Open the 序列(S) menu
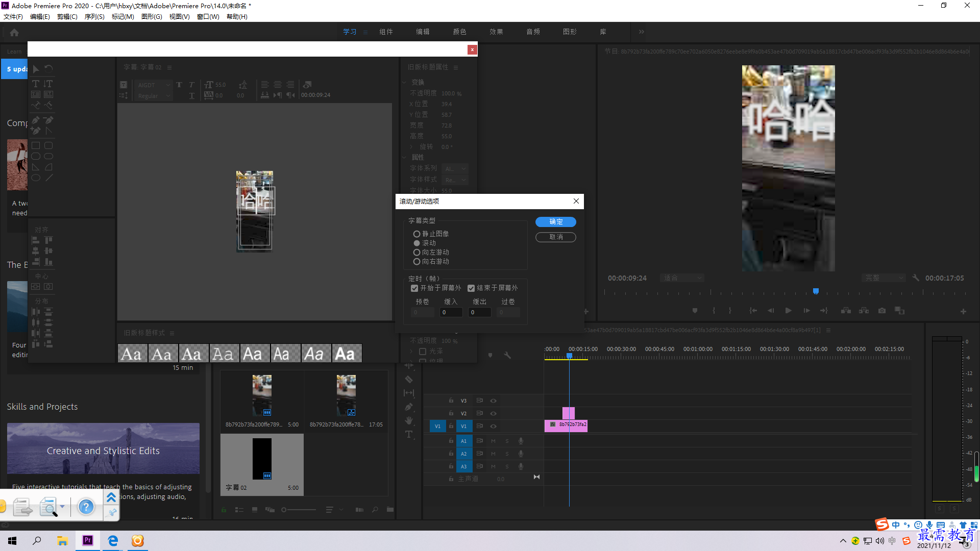The height and width of the screenshot is (551, 980). (94, 17)
